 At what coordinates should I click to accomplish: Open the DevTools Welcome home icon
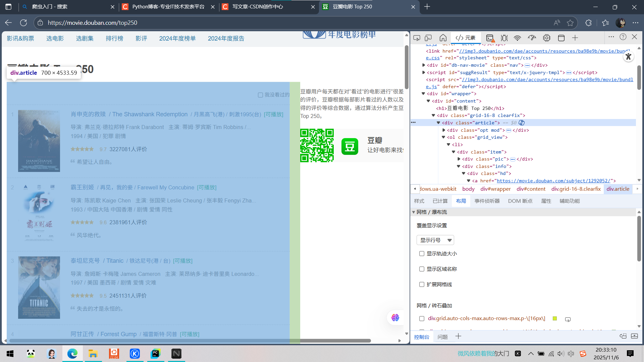(x=443, y=38)
